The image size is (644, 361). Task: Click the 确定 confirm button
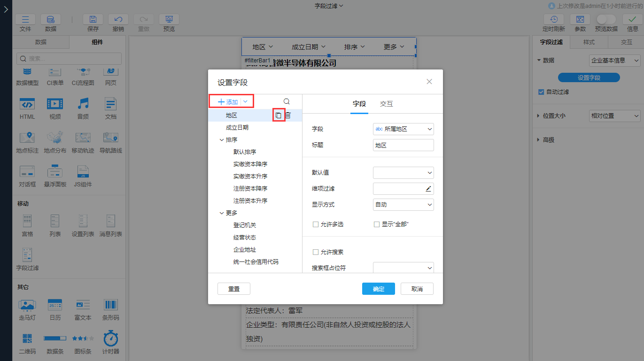(378, 289)
